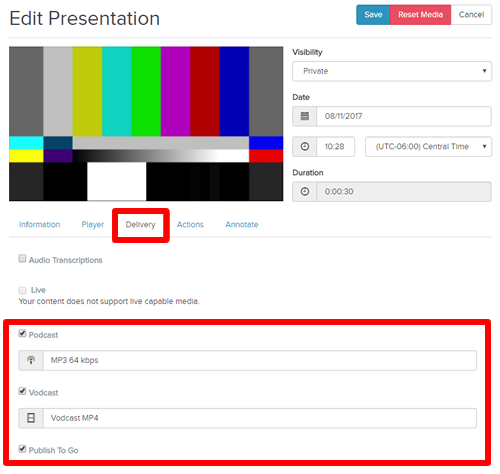Click the Vodcast MP4 field

(260, 418)
